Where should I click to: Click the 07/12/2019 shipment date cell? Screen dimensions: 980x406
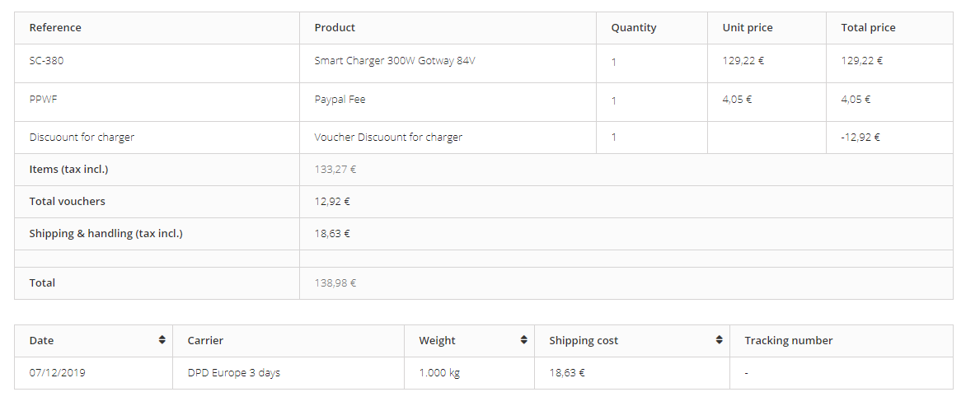(93, 373)
